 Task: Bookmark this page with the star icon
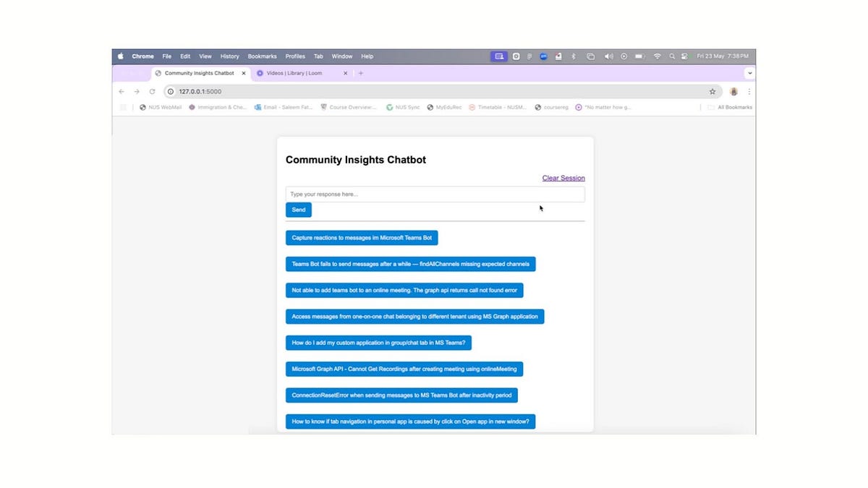(712, 92)
